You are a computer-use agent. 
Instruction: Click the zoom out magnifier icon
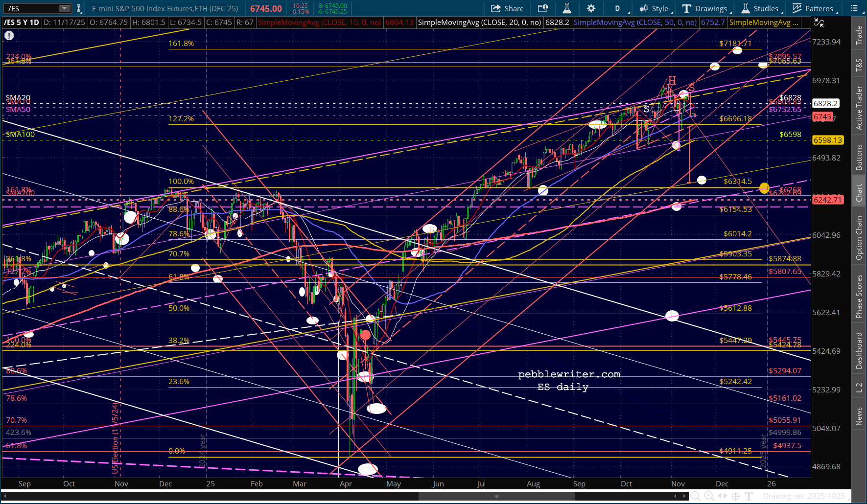point(697,496)
